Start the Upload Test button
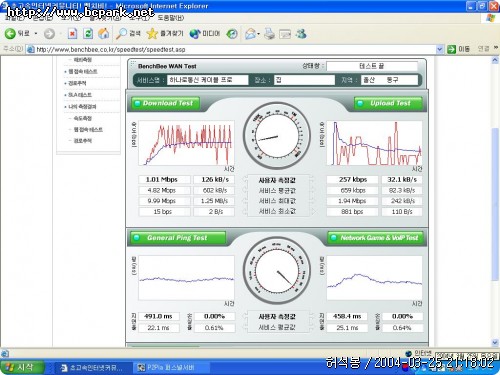This screenshot has height=375, width=500. pyautogui.click(x=388, y=103)
